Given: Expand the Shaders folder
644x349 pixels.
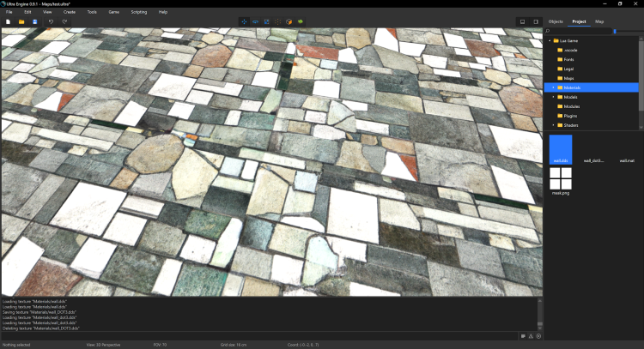Looking at the screenshot, I should click(x=554, y=125).
